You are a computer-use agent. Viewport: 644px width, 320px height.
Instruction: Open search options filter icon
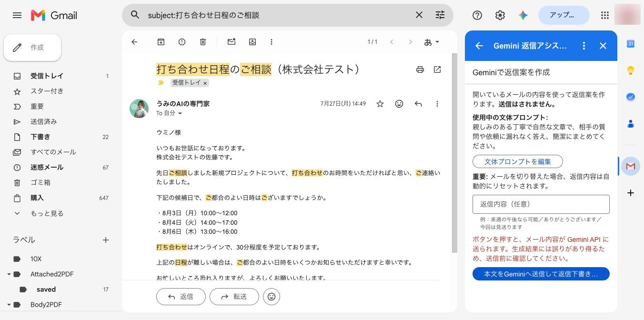[x=440, y=15]
